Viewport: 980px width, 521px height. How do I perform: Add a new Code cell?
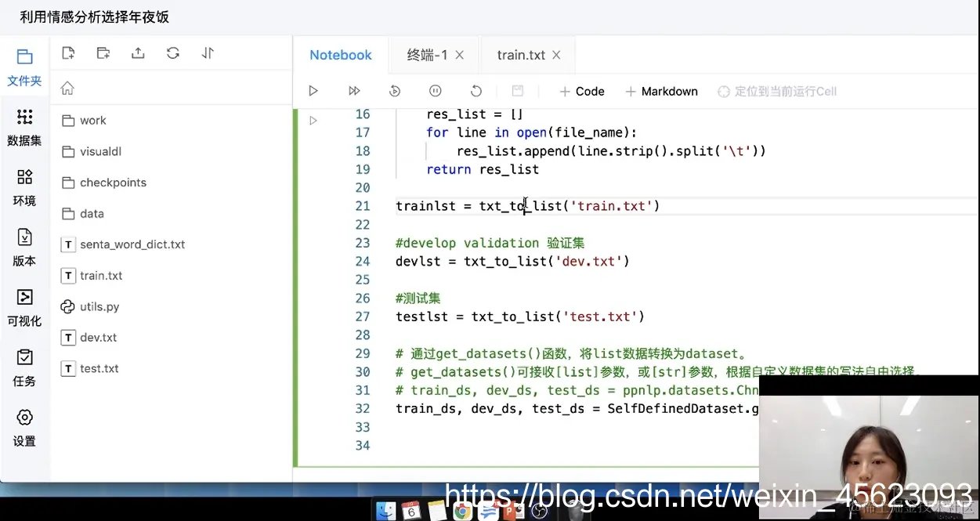[582, 91]
